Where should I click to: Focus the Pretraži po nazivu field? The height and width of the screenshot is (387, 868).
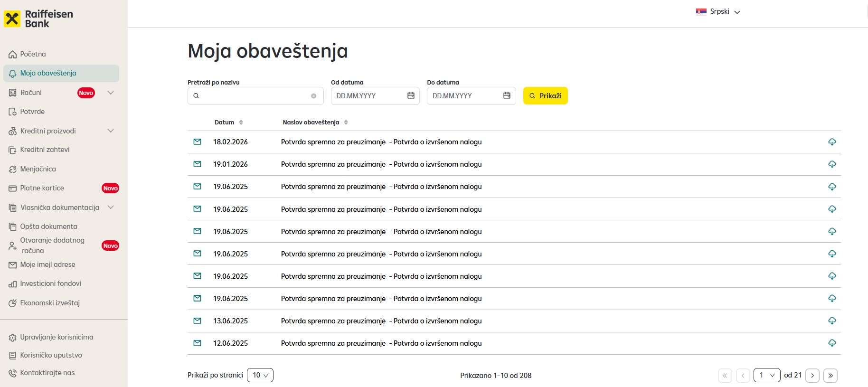[x=255, y=96]
